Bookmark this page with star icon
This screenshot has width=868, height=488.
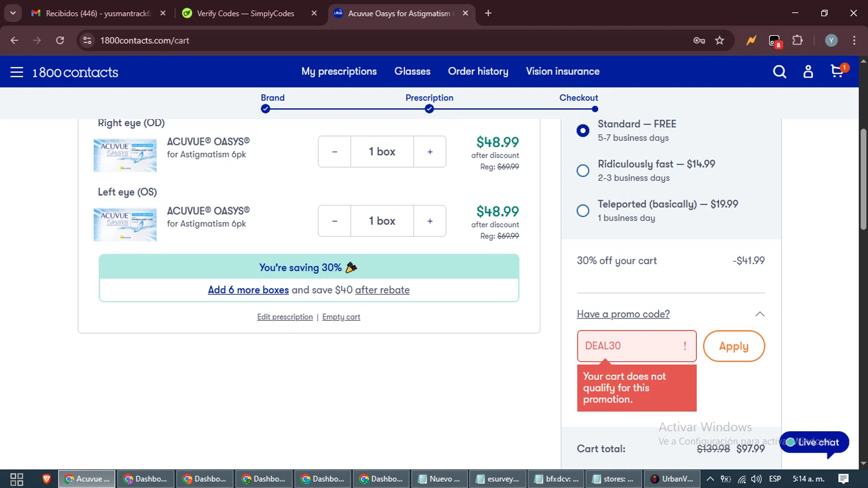click(719, 40)
